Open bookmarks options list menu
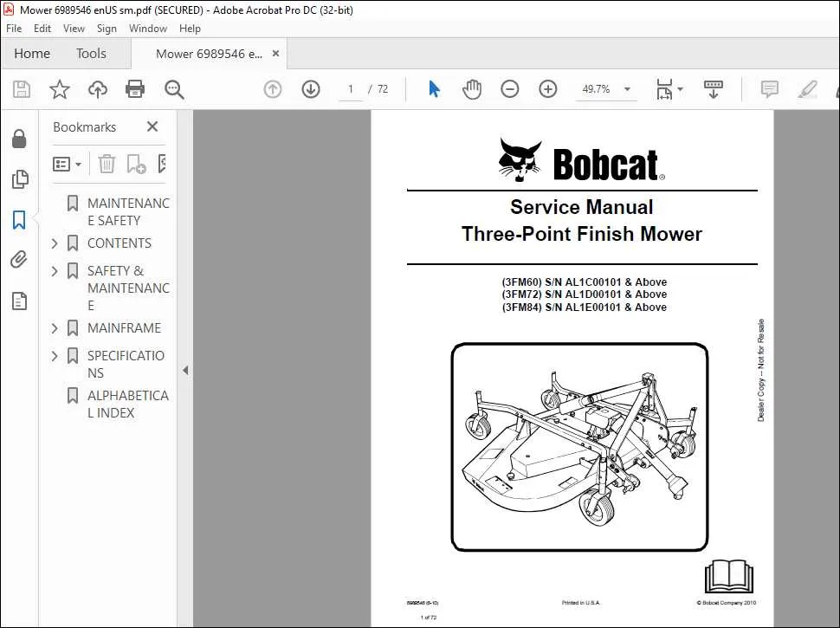840x628 pixels. point(67,164)
